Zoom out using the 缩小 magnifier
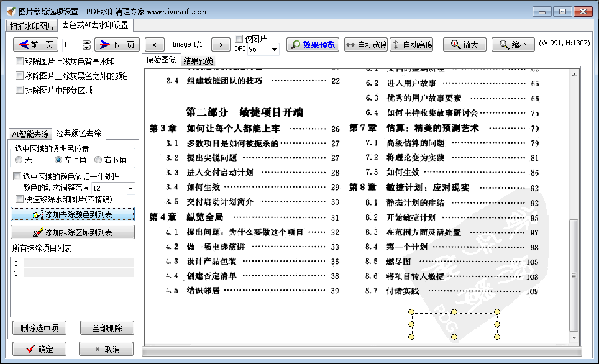 514,44
